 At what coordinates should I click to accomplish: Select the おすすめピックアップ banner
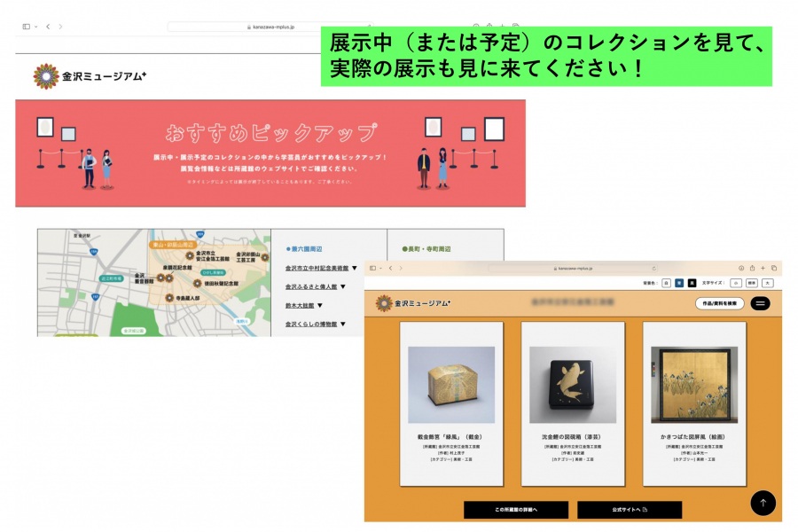(270, 153)
